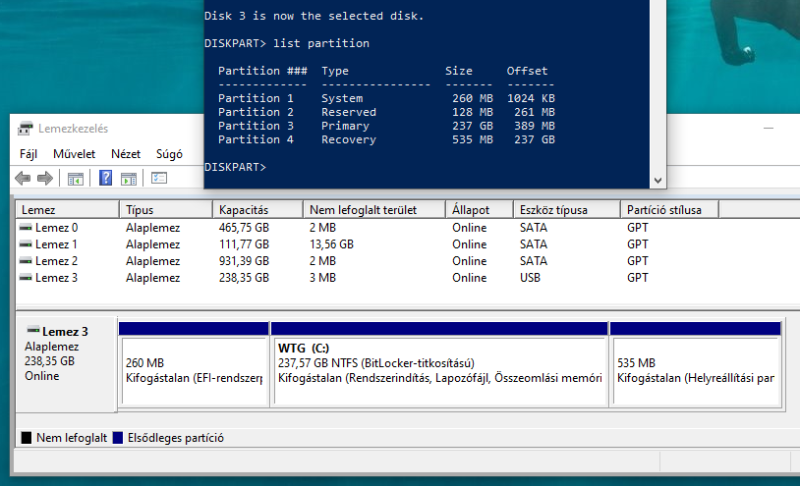Screen dimensions: 800x486
Task: Select the Lemez 0 row name
Action: click(57, 228)
